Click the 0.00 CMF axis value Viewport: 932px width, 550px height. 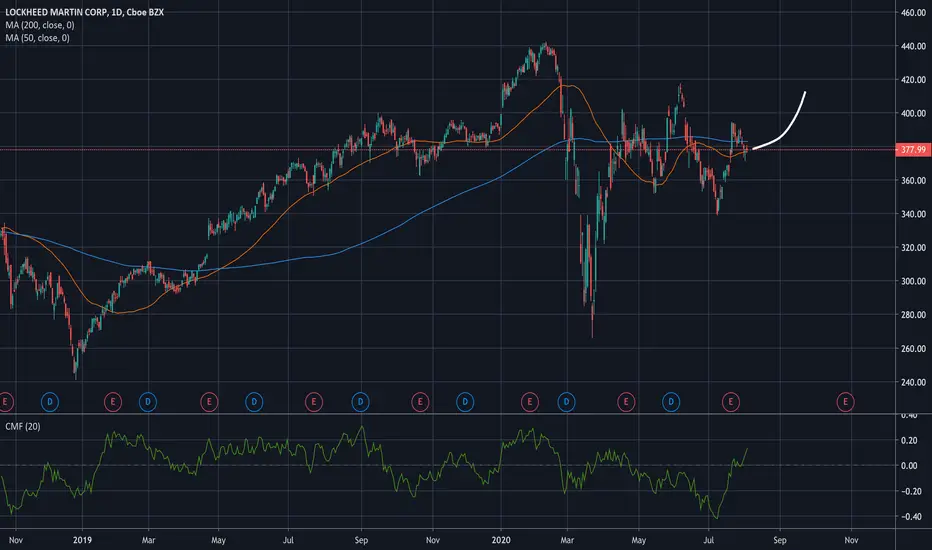[x=909, y=466]
